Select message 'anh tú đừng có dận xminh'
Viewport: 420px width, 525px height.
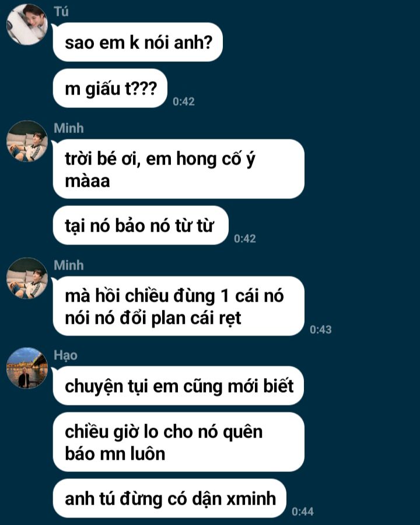pos(170,499)
